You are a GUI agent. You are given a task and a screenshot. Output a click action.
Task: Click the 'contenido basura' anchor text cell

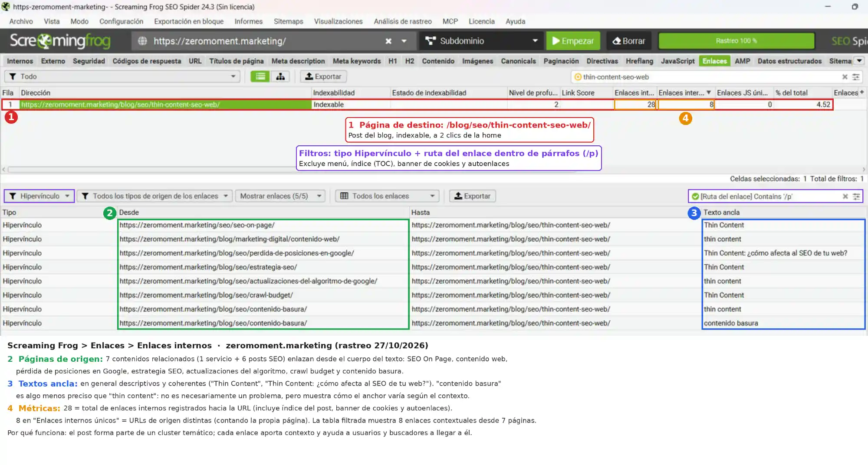[783, 323]
